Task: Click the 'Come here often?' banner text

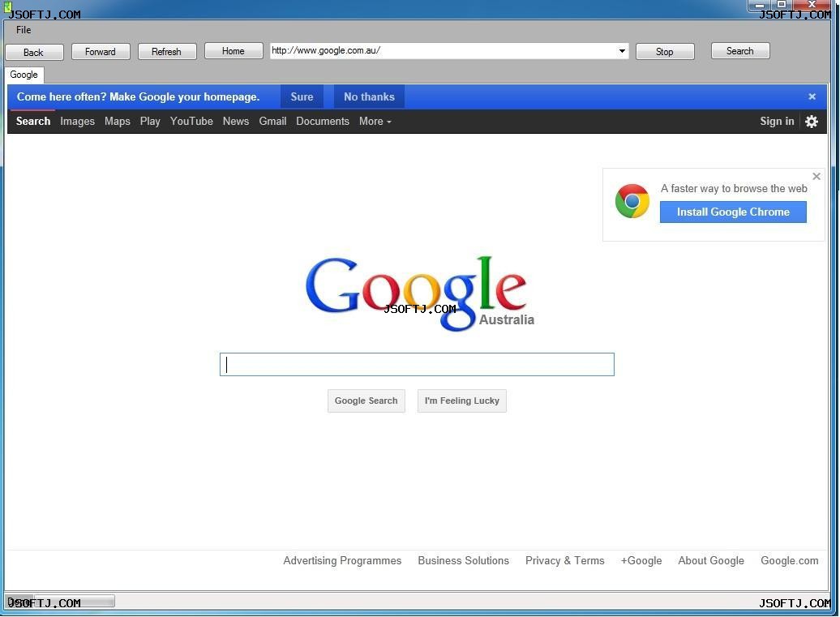Action: click(x=138, y=97)
